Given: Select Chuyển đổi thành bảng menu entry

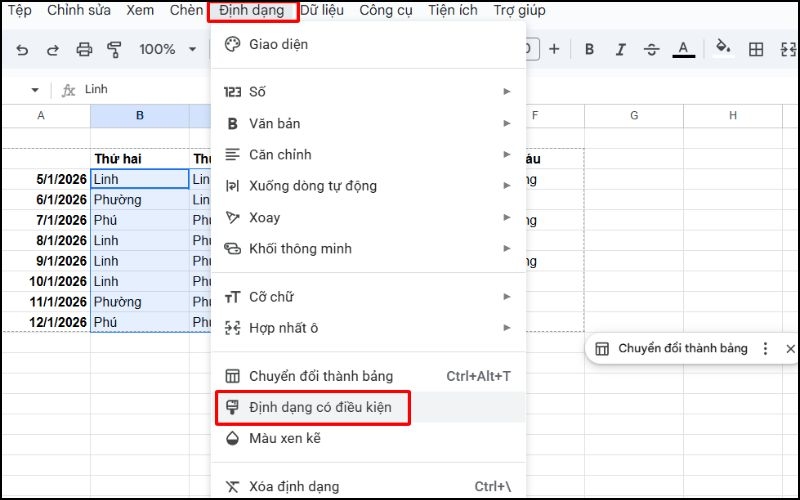Looking at the screenshot, I should 368,376.
